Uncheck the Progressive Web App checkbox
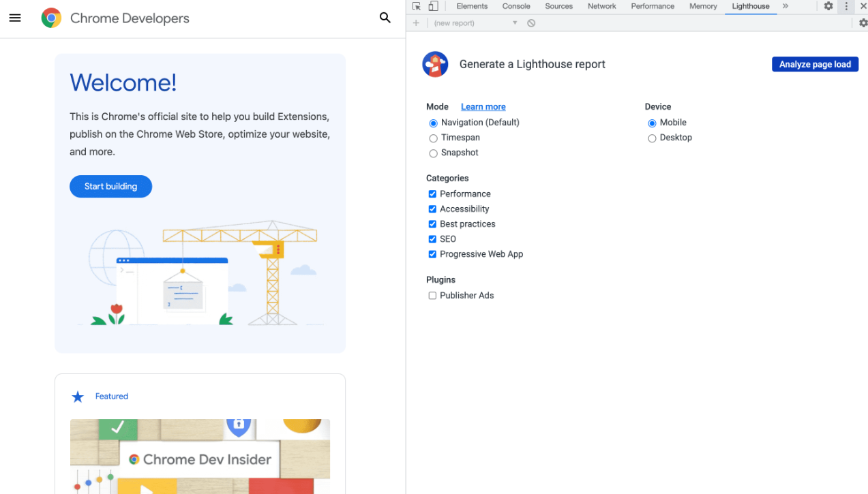The width and height of the screenshot is (868, 494). click(432, 254)
